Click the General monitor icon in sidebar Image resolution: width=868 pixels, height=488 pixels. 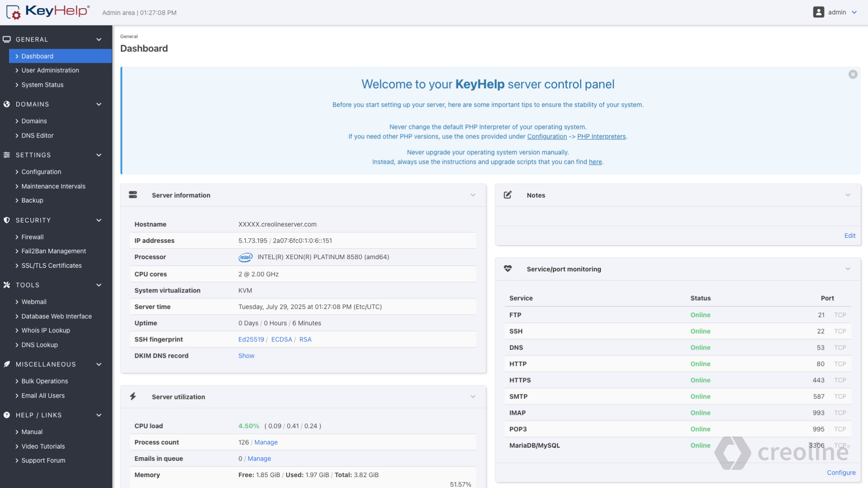click(x=7, y=39)
